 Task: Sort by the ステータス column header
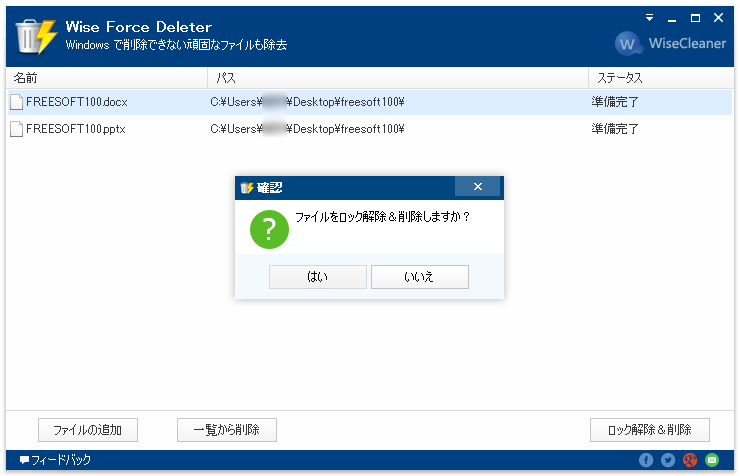click(661, 78)
